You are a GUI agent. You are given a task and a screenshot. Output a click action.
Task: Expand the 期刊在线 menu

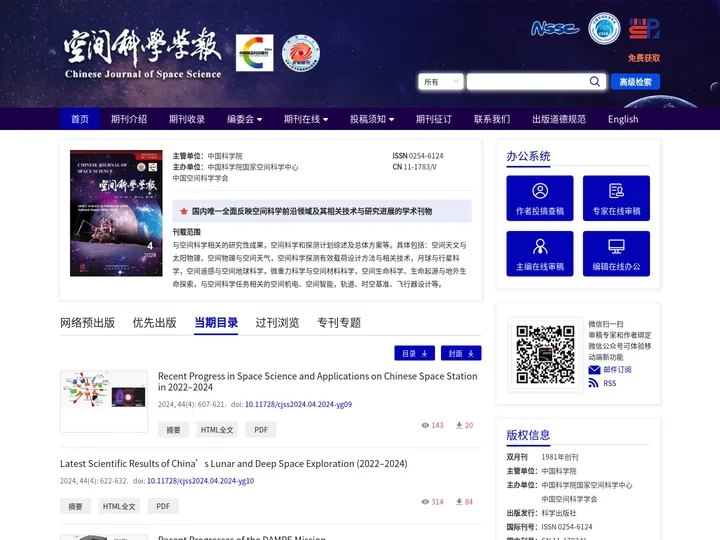tap(306, 119)
